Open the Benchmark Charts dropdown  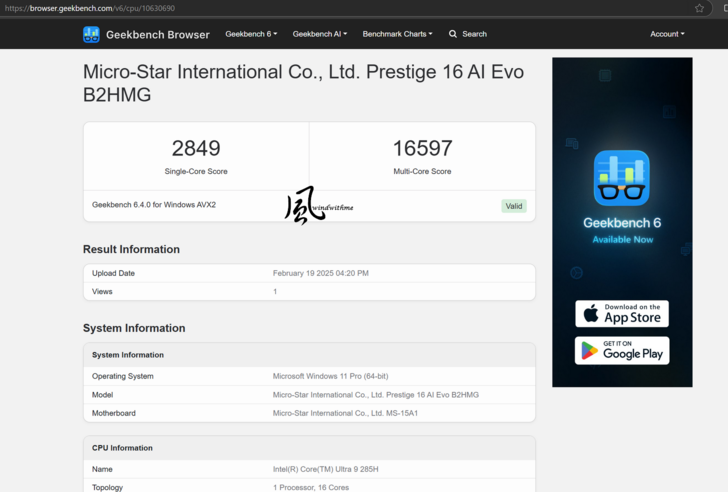(397, 34)
